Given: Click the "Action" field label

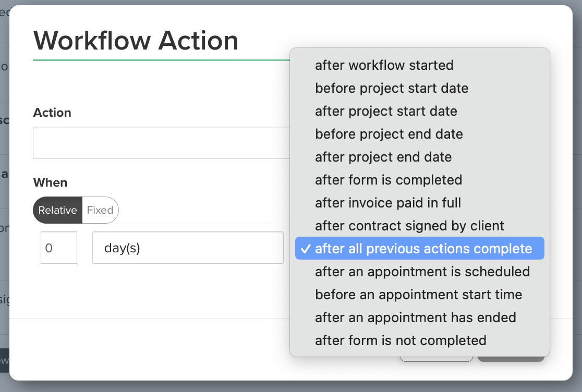Looking at the screenshot, I should (x=52, y=113).
